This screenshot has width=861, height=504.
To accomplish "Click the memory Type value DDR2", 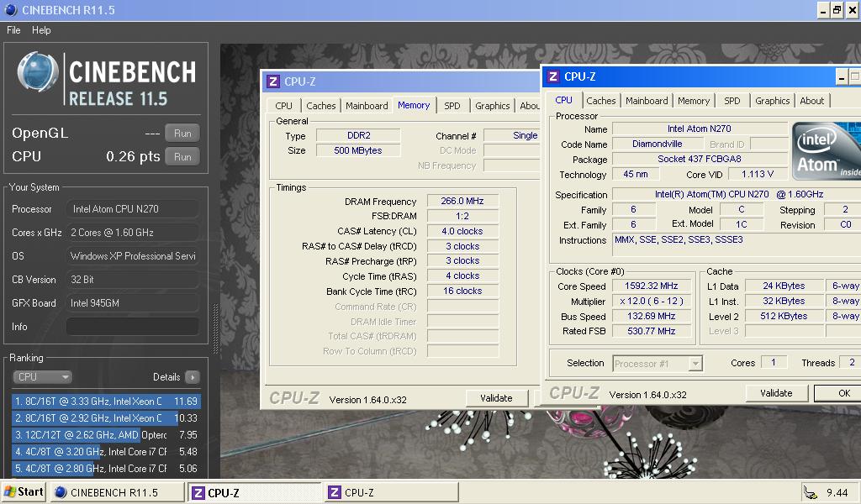I will (x=358, y=135).
